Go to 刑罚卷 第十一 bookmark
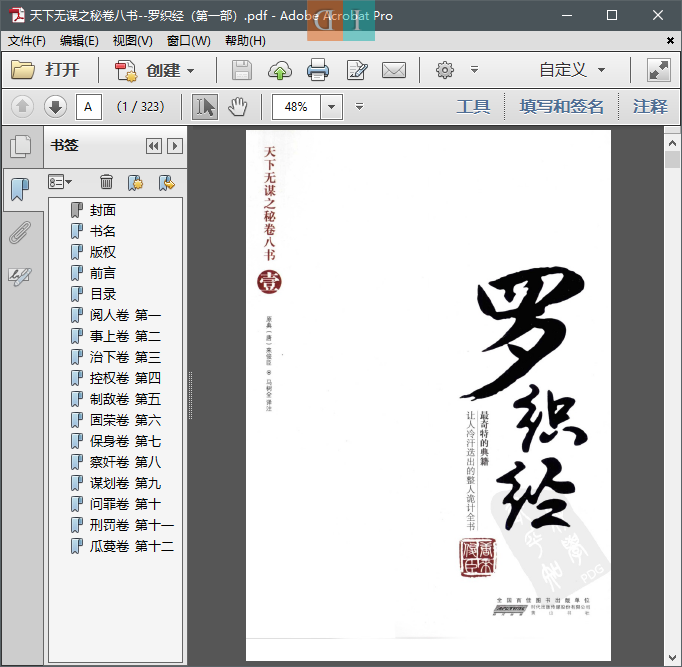 (132, 525)
